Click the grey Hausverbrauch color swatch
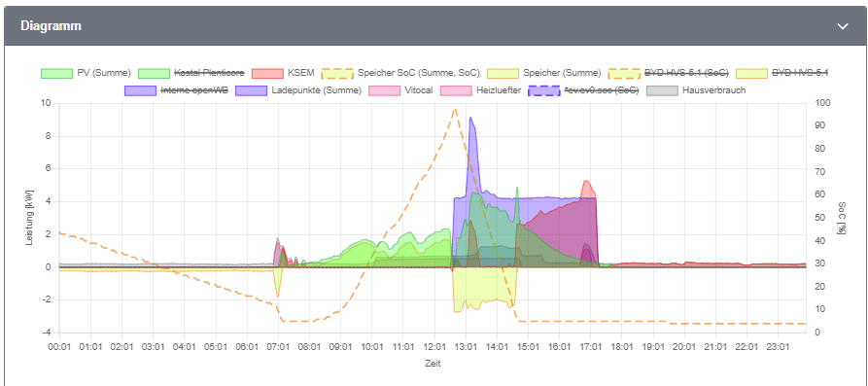This screenshot has width=868, height=386. [x=662, y=89]
